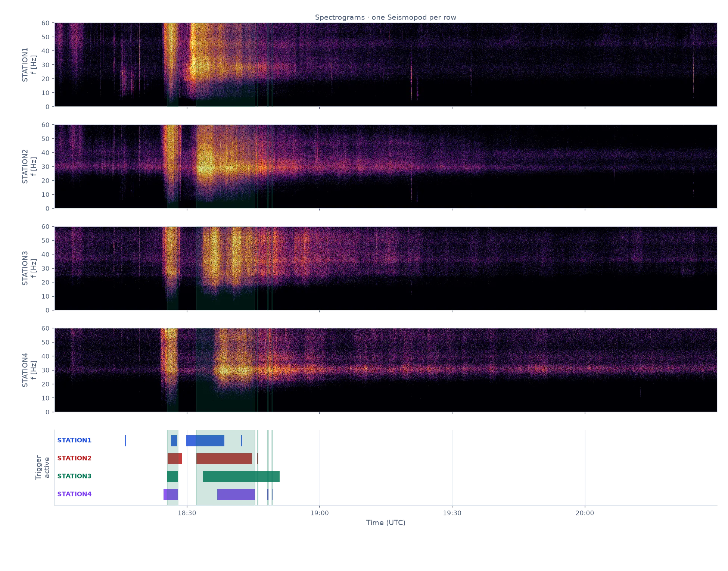Image resolution: width=728 pixels, height=571 pixels.
Task: Click the STATION2 spectrogram y-axis label
Action: [29, 166]
